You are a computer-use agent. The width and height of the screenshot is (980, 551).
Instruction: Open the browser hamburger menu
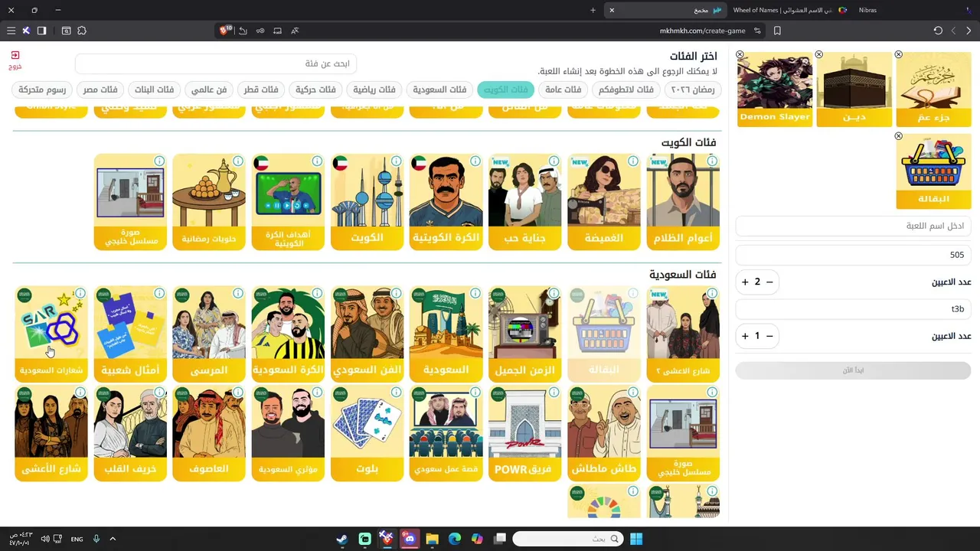11,31
